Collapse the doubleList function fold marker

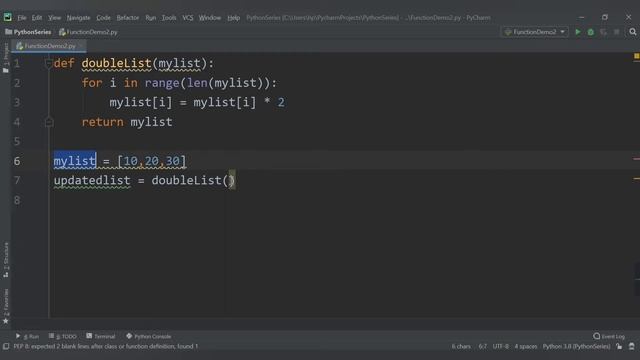coord(48,63)
